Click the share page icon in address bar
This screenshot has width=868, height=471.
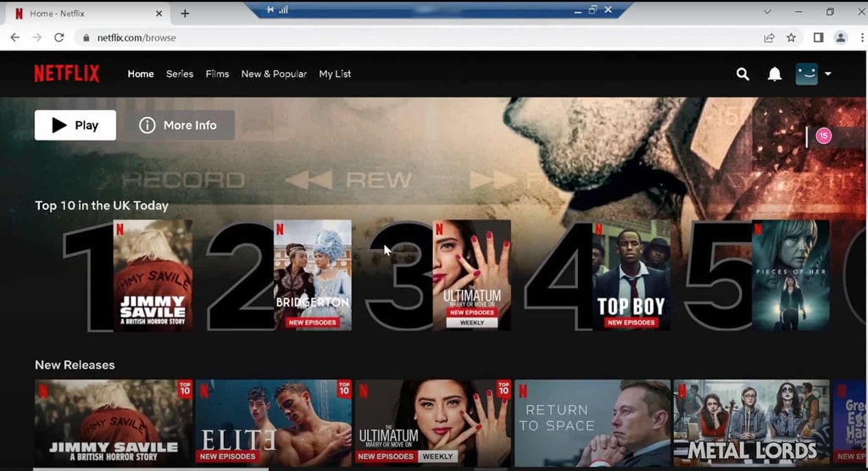pos(769,37)
